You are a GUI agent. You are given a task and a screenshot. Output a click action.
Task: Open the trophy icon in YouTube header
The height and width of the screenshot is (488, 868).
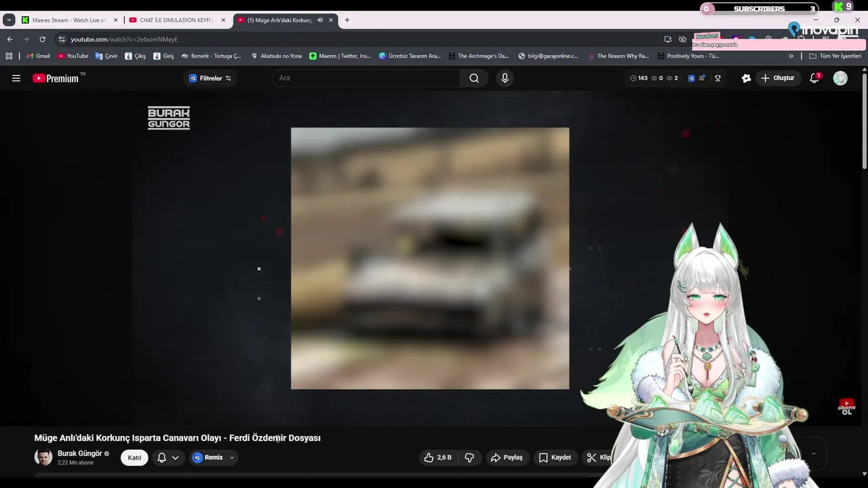[717, 78]
